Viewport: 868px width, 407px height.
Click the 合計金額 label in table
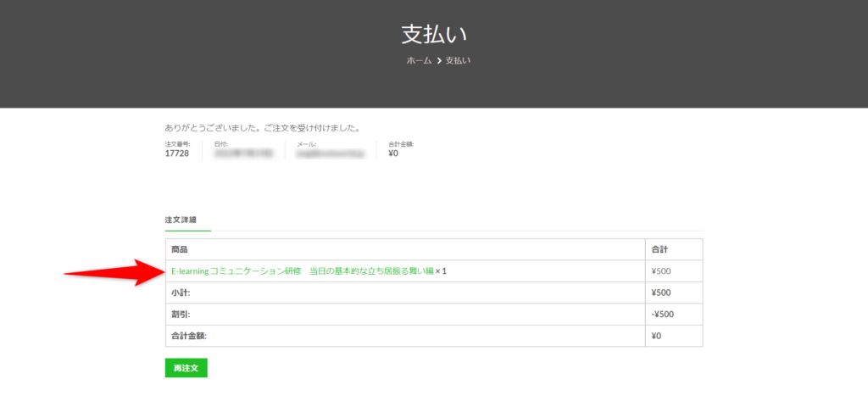189,336
